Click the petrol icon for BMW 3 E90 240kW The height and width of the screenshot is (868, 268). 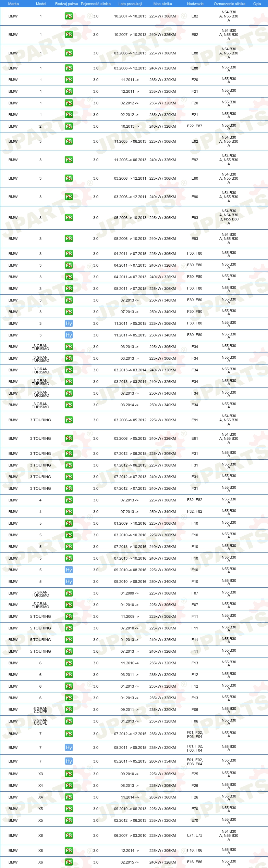coord(69,197)
